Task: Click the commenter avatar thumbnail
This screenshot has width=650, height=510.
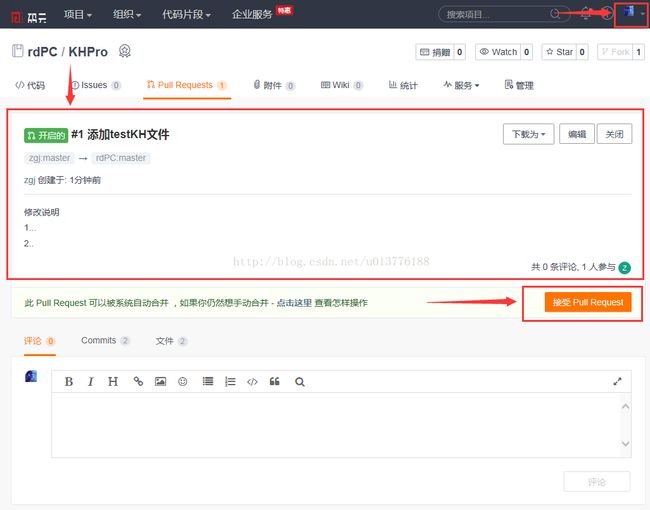Action: [31, 376]
